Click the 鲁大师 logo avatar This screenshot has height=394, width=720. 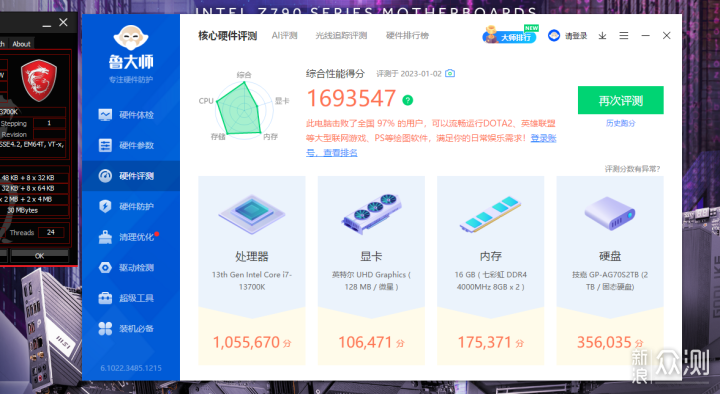coord(131,38)
